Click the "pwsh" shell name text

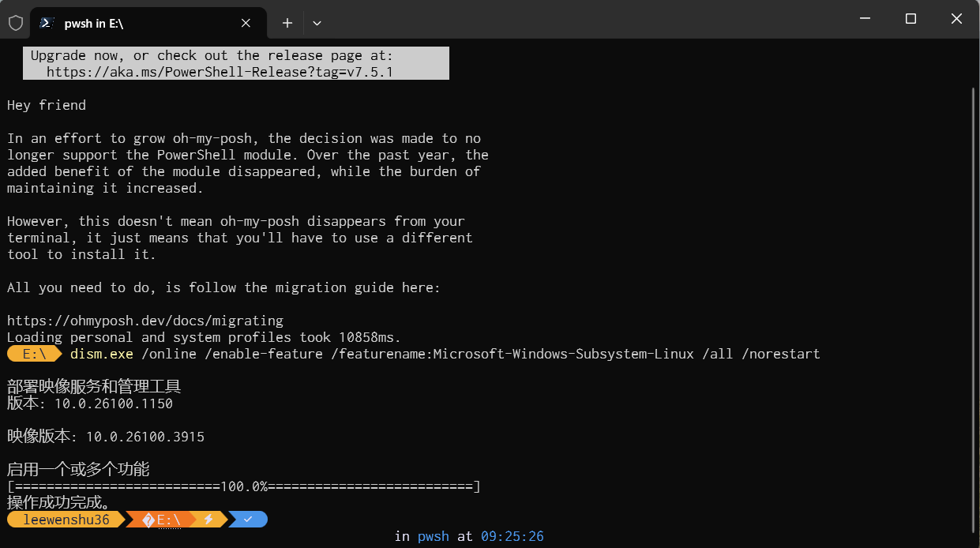click(434, 536)
